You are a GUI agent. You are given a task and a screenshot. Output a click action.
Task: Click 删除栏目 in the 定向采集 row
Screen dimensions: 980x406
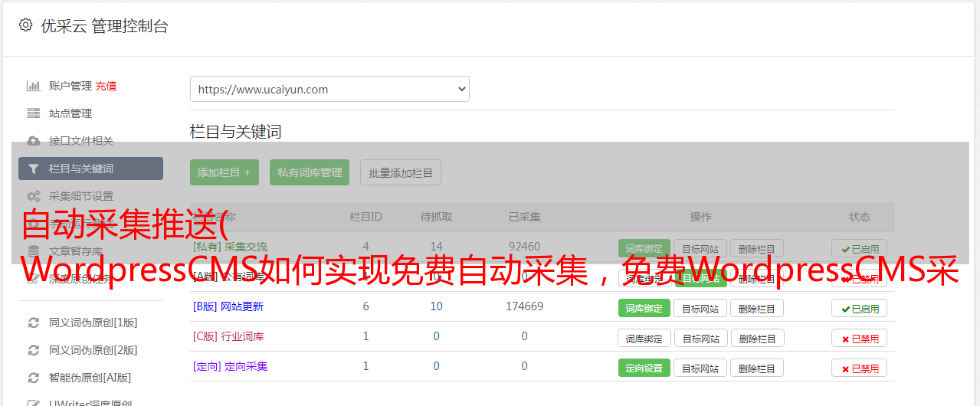point(757,368)
